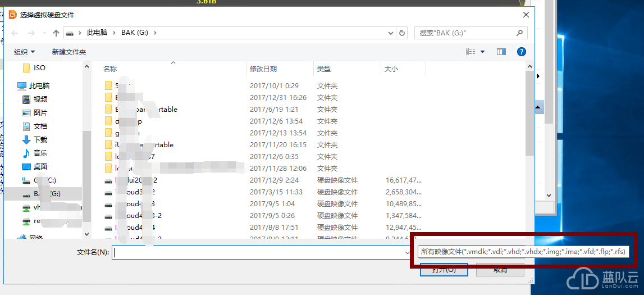Screen dimensions: 644x295
Task: Open the 下载 folder in sidebar
Action: [x=40, y=140]
